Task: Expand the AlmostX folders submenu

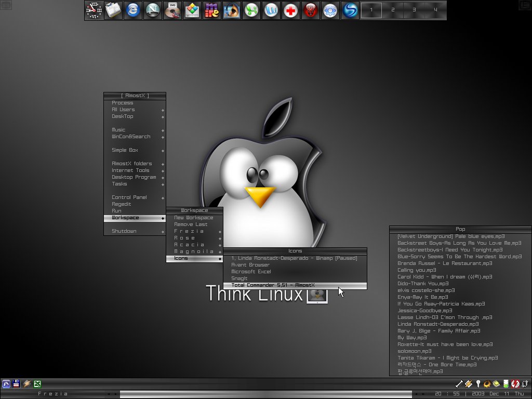Action: tap(135, 164)
